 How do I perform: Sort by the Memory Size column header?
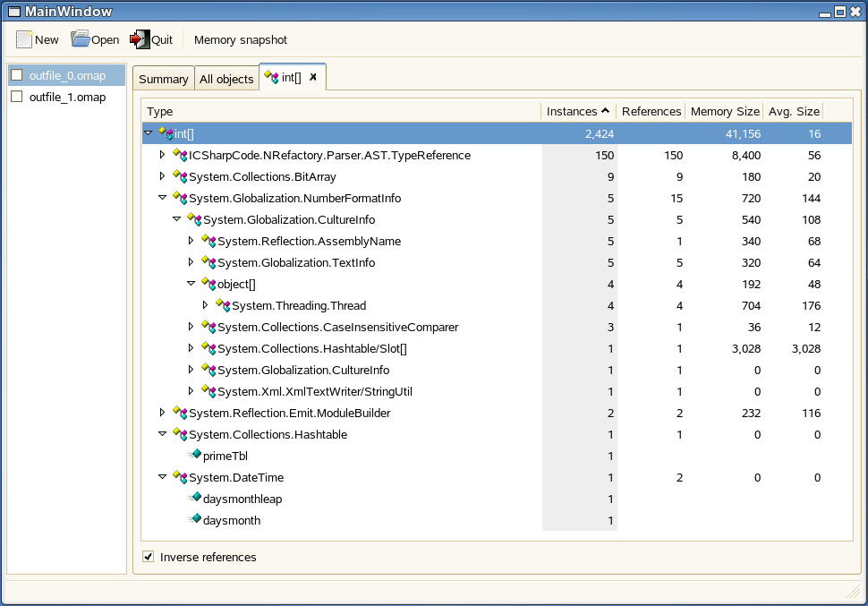pos(724,112)
